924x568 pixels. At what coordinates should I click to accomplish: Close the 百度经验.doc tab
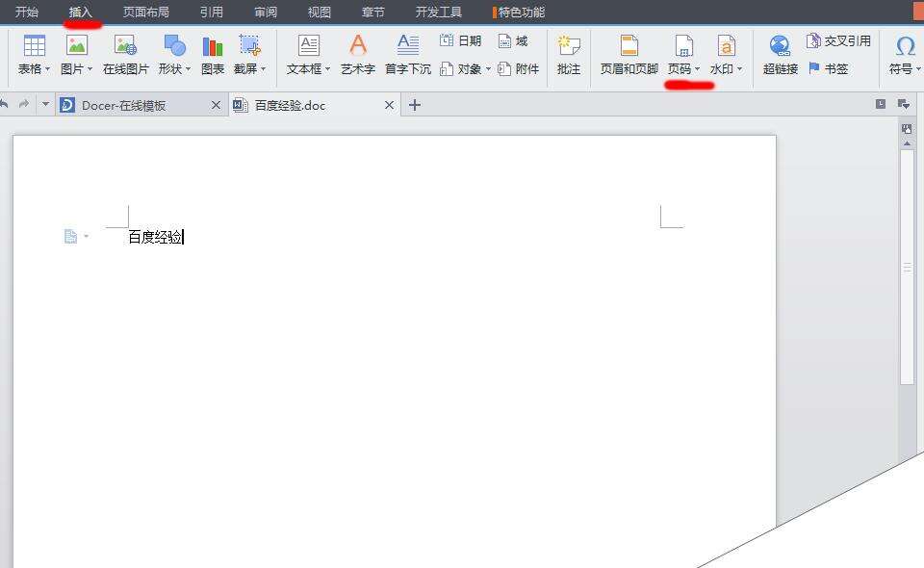point(389,105)
